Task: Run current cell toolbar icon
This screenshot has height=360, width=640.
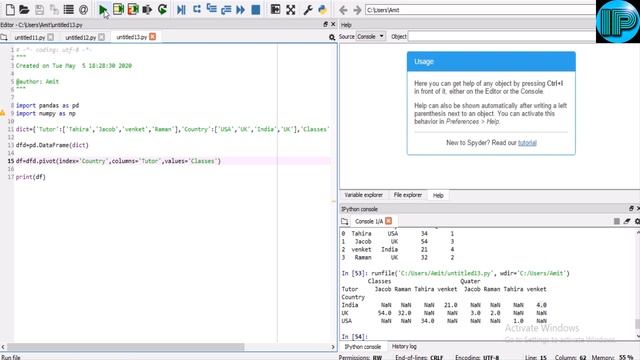Action: pos(118,9)
